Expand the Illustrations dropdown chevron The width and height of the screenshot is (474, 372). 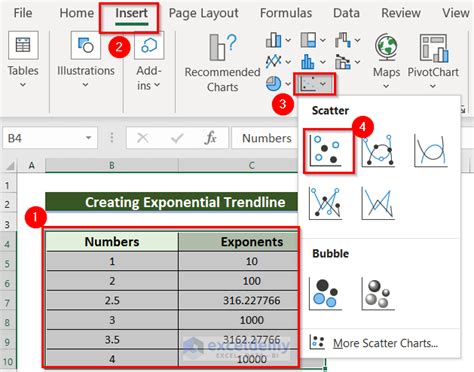[86, 85]
